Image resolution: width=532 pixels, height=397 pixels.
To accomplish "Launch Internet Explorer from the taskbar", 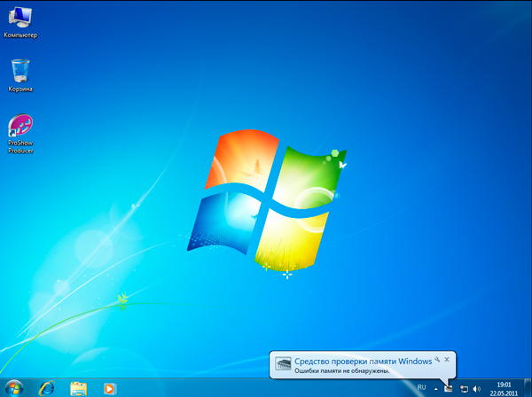I will [x=47, y=388].
